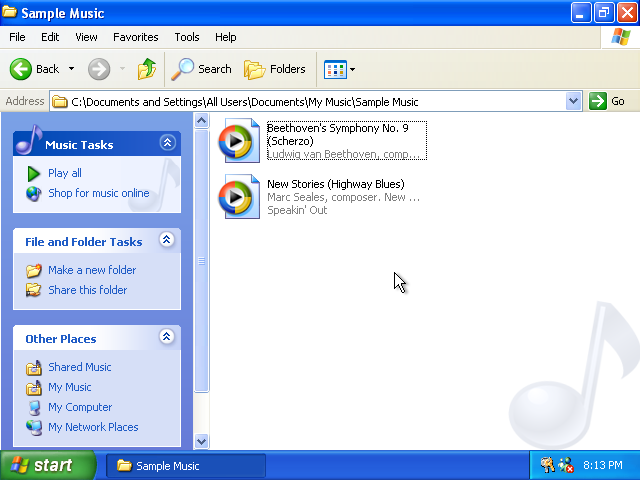Image resolution: width=640 pixels, height=480 pixels.
Task: Click the File and Folder Tasks header title
Action: pyautogui.click(x=84, y=242)
